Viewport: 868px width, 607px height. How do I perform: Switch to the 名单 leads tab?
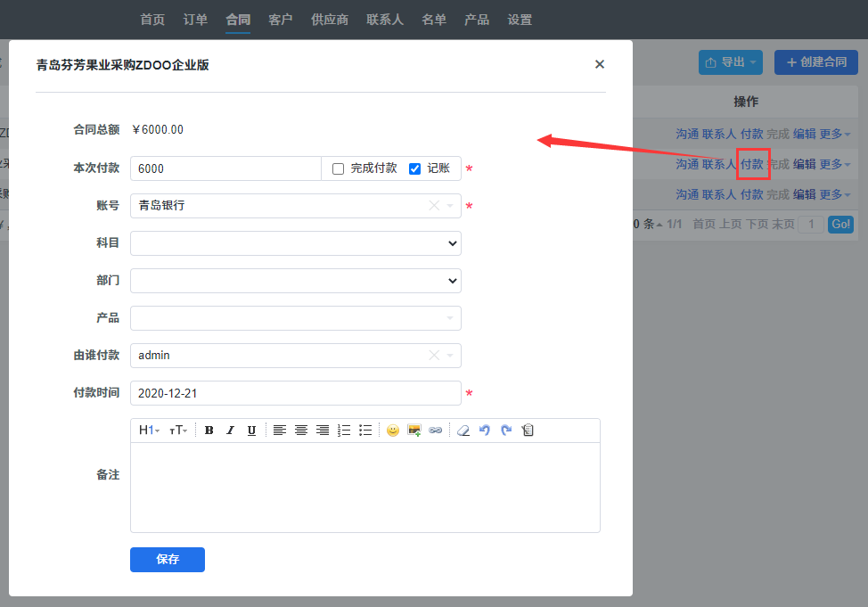pos(434,20)
